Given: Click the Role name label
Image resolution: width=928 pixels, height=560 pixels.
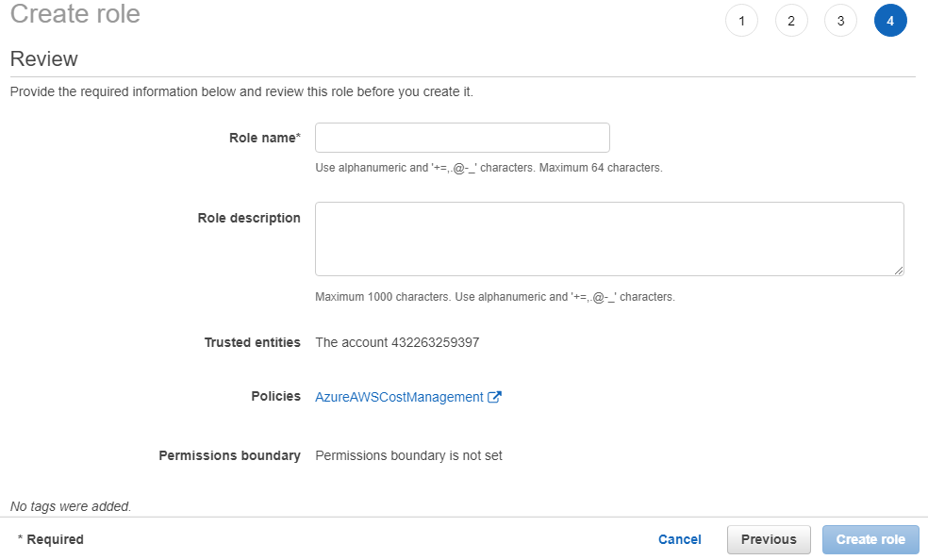Looking at the screenshot, I should [x=264, y=138].
